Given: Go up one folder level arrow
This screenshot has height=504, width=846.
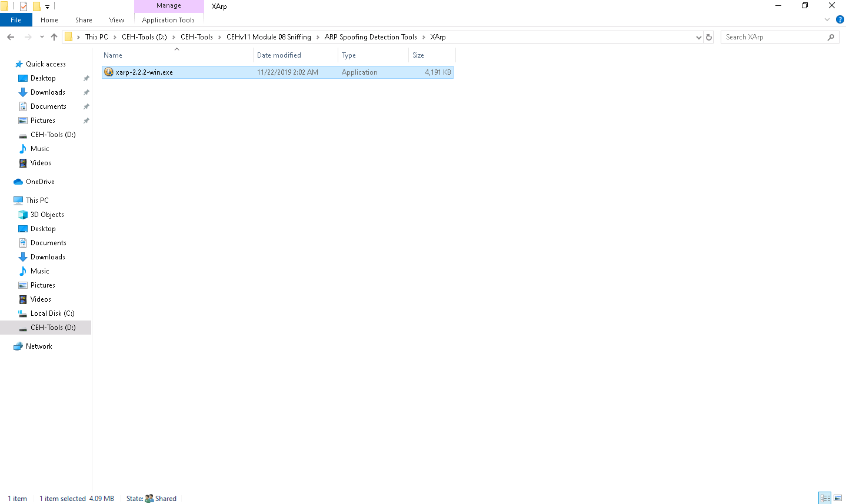Looking at the screenshot, I should pos(54,37).
